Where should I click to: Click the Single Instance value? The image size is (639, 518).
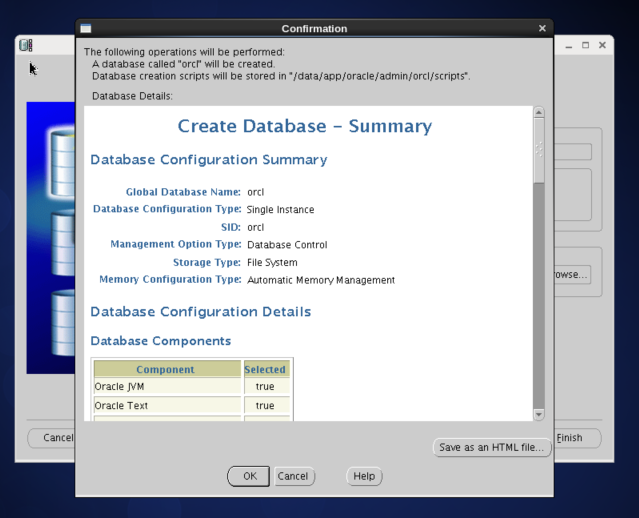(280, 209)
